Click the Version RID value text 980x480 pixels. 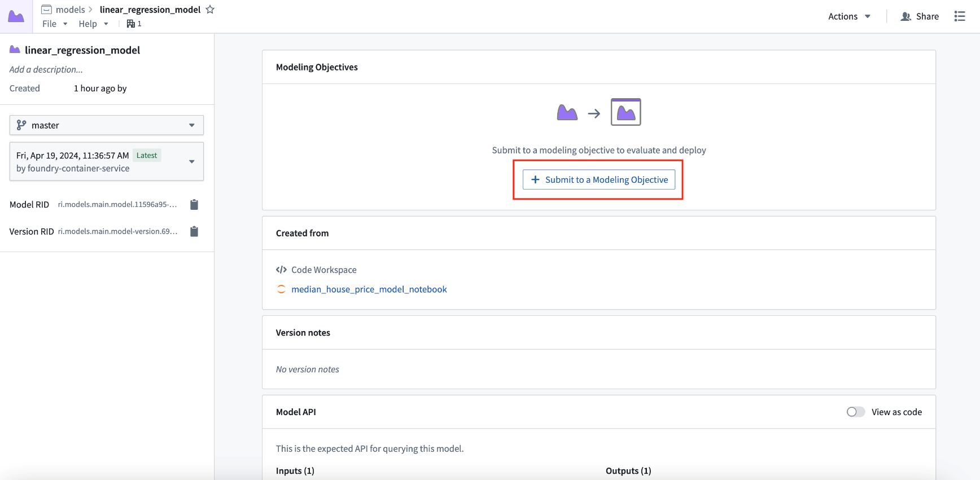[x=117, y=232]
